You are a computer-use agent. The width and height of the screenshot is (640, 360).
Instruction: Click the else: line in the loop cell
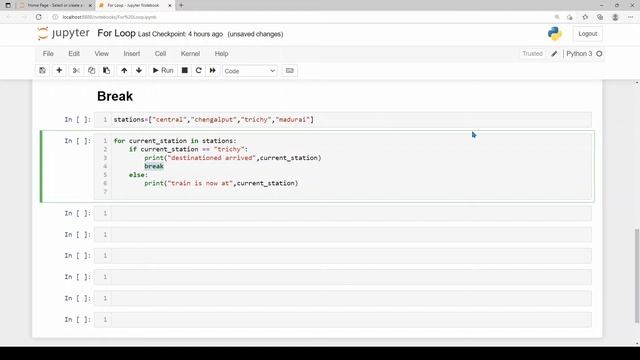point(138,175)
